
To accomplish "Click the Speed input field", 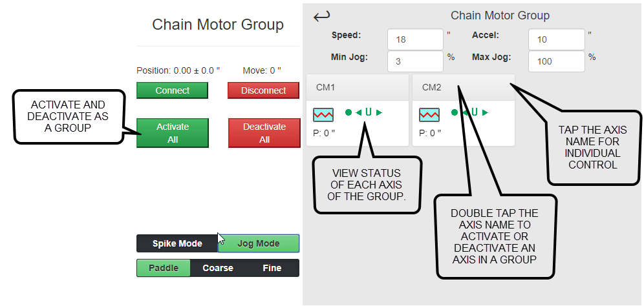I will [415, 39].
